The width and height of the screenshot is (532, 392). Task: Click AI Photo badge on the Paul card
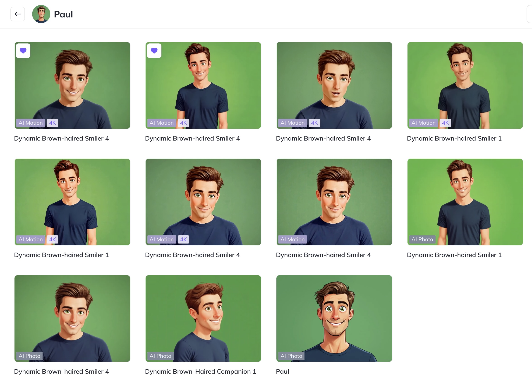click(x=291, y=356)
